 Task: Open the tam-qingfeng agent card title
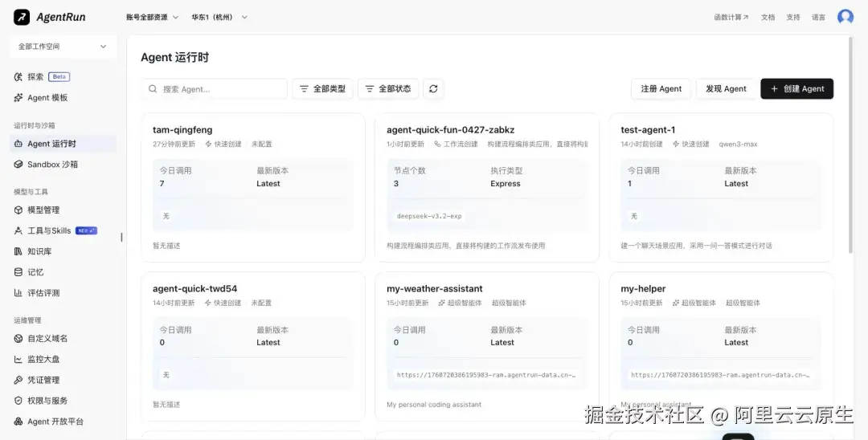pyautogui.click(x=182, y=130)
